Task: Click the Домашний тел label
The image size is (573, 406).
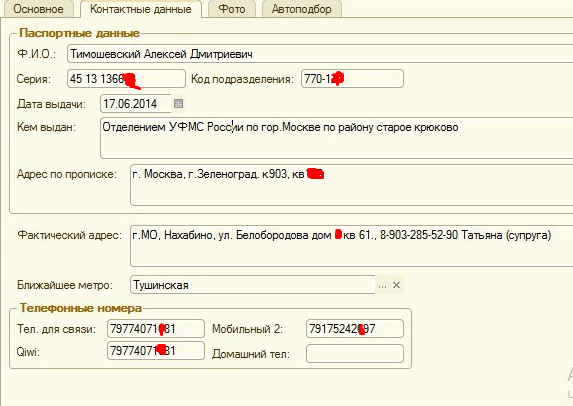Action: tap(251, 354)
